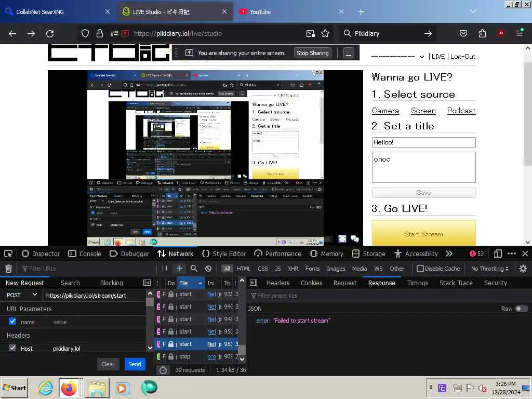The width and height of the screenshot is (532, 399).
Task: Collapse the request sidebar toggle pane icon
Action: coord(147,283)
